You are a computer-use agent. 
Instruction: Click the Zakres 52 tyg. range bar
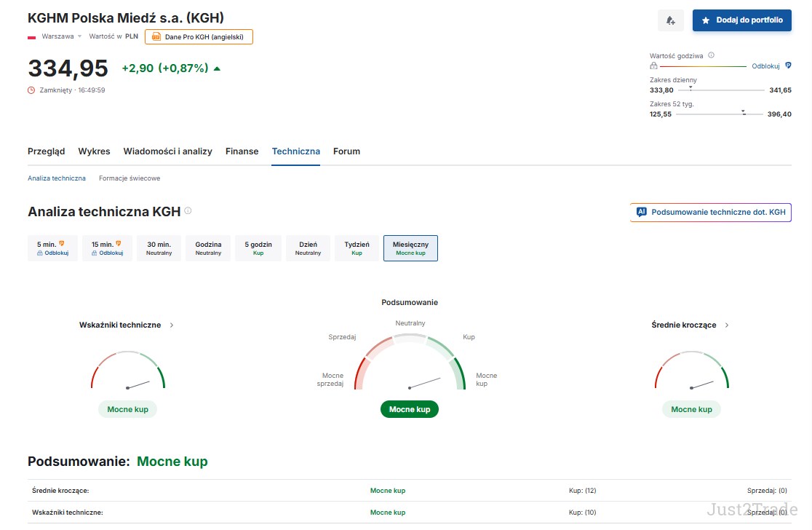pos(720,114)
